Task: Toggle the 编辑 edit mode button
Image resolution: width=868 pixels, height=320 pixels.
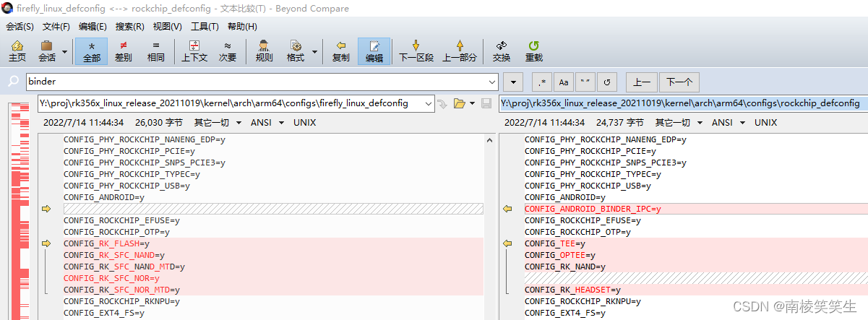Action: 374,51
